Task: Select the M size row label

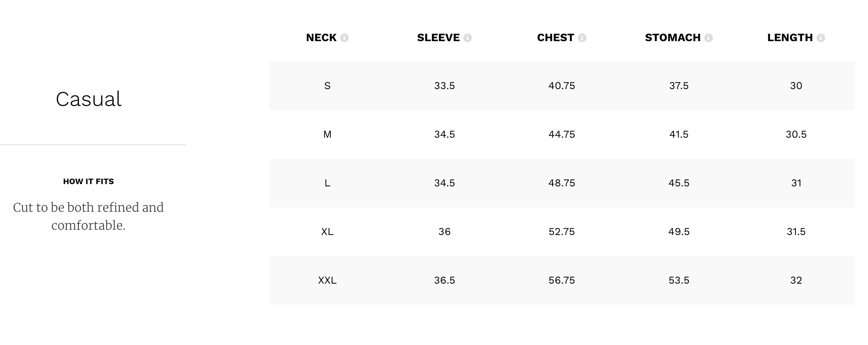Action: click(x=327, y=135)
